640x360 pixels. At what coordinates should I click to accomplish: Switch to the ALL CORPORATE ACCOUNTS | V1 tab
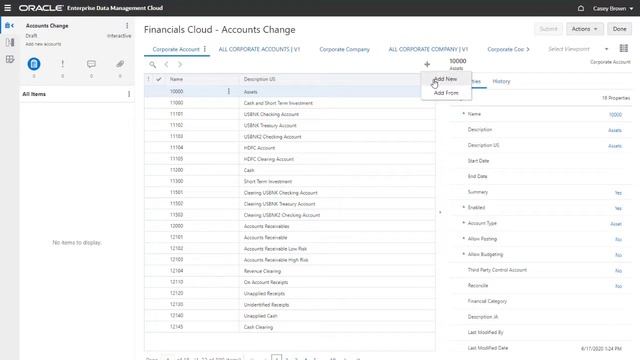259,49
